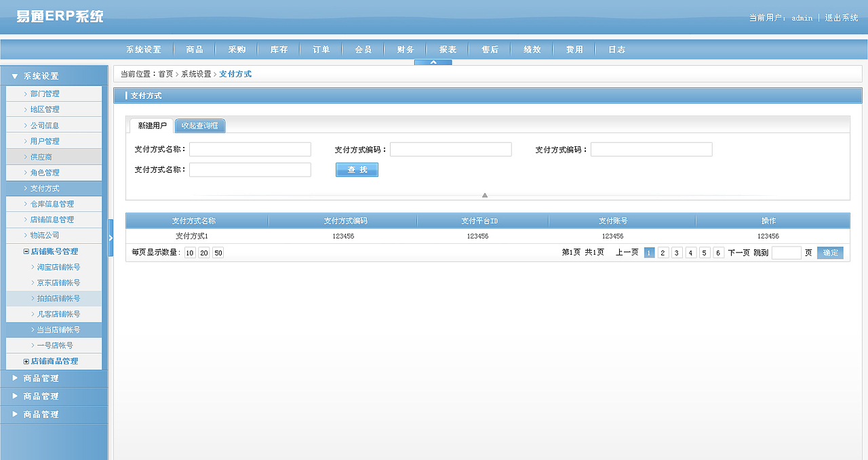The height and width of the screenshot is (460, 868).
Task: Open 会员 top menu
Action: click(363, 49)
